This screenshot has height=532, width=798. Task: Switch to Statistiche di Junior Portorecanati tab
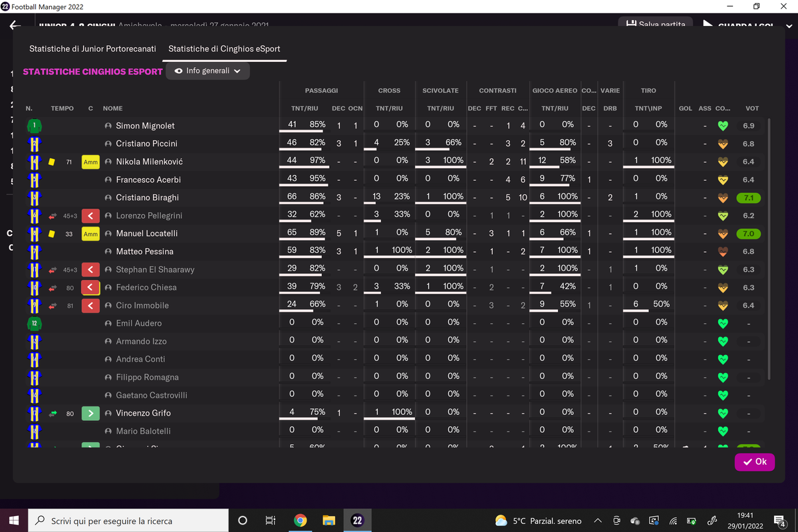[92, 49]
